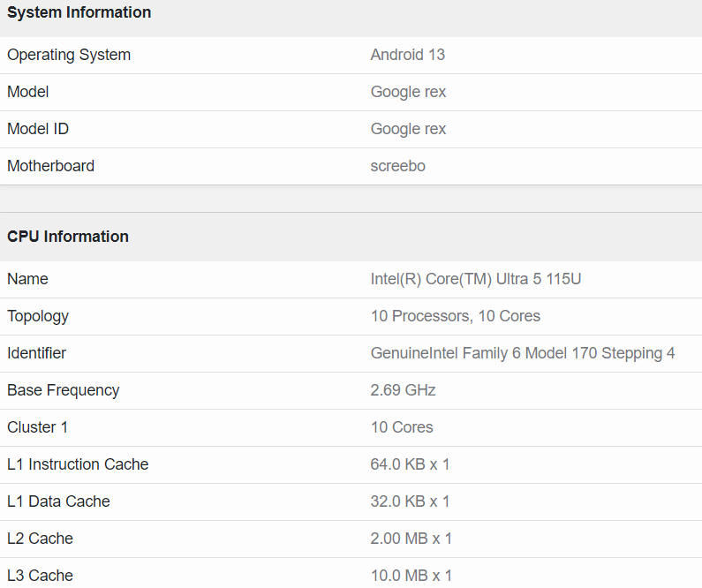The width and height of the screenshot is (702, 588).
Task: Click the System Information heading
Action: coord(79,12)
